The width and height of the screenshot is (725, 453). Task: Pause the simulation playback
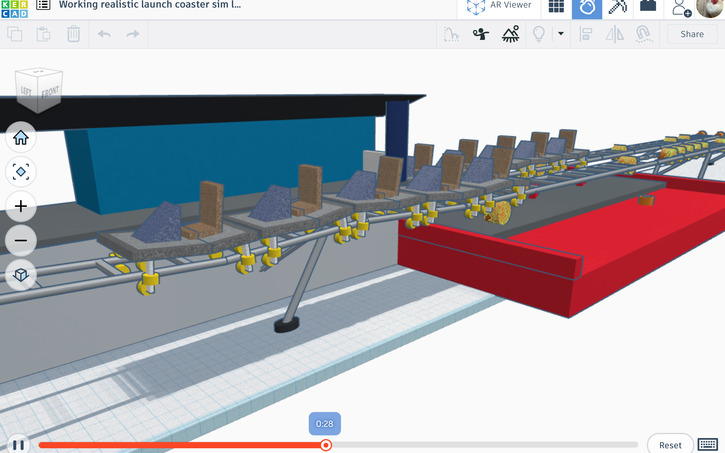(18, 445)
